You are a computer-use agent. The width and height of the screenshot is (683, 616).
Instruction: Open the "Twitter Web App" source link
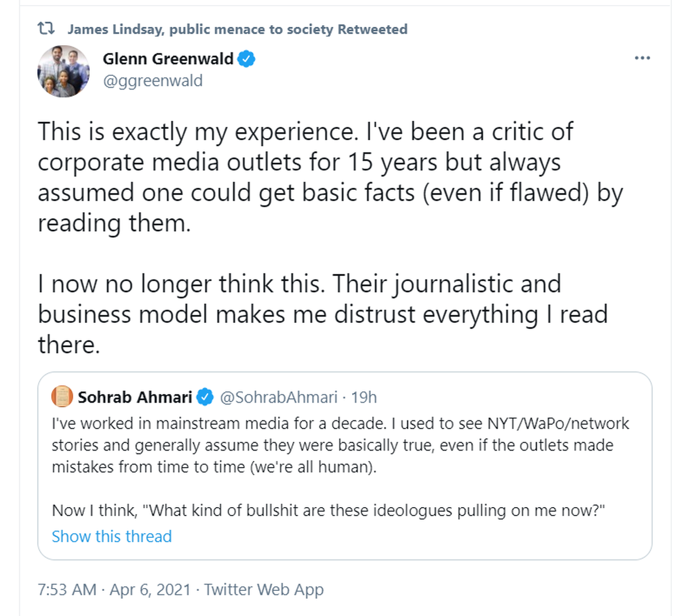264,589
